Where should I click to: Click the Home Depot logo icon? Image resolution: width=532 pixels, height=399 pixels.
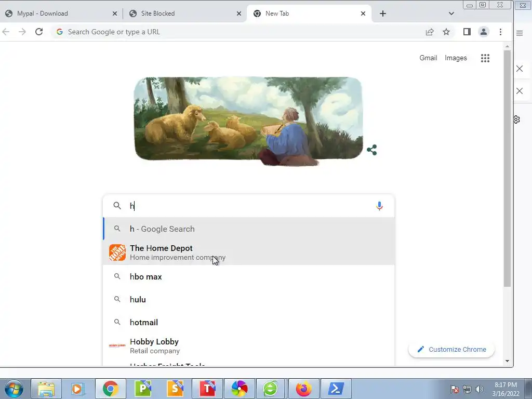pyautogui.click(x=117, y=253)
